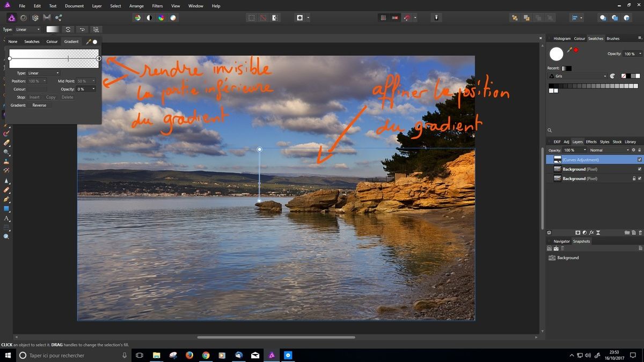Click the delete layer trash icon
Screen dimensions: 644x362
point(640,232)
